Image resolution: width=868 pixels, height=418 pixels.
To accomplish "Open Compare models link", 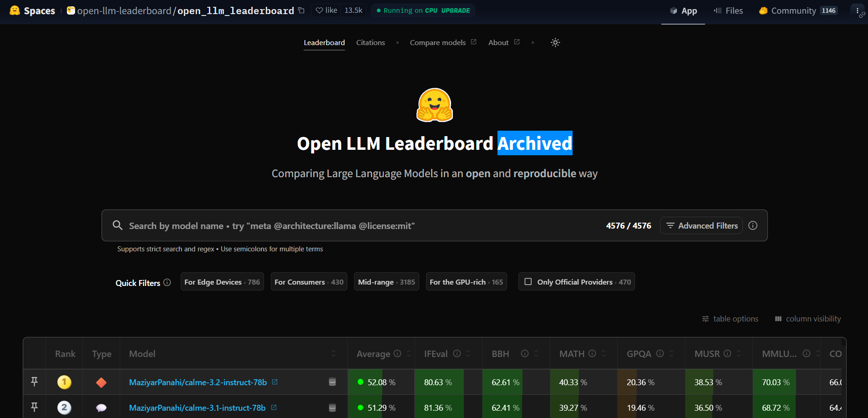I will tap(443, 42).
